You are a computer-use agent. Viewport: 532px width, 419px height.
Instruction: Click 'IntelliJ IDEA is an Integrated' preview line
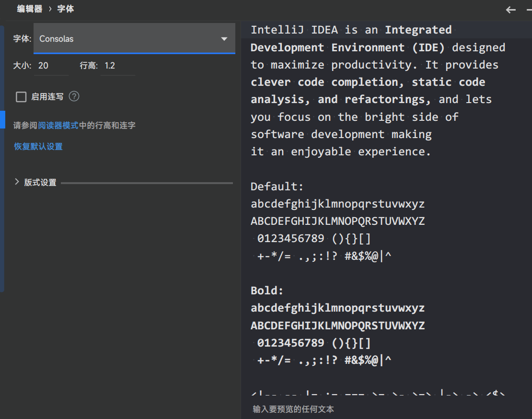click(351, 30)
